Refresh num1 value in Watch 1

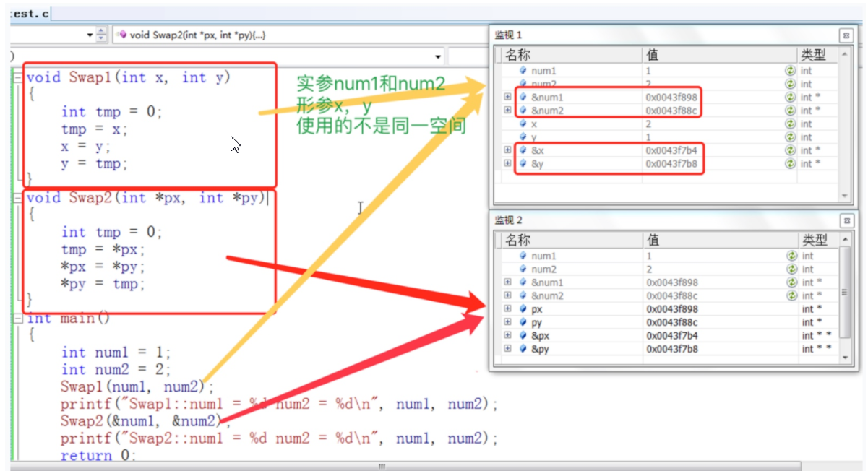click(x=791, y=71)
